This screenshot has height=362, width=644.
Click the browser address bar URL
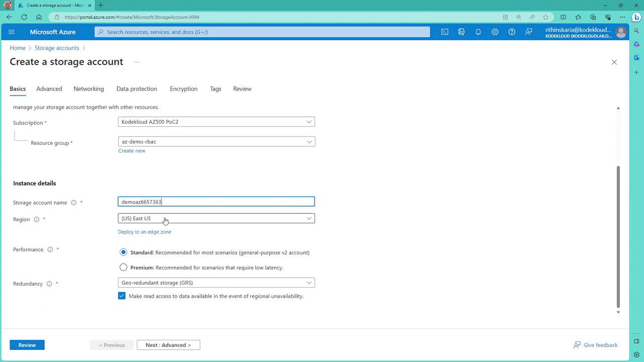click(132, 17)
